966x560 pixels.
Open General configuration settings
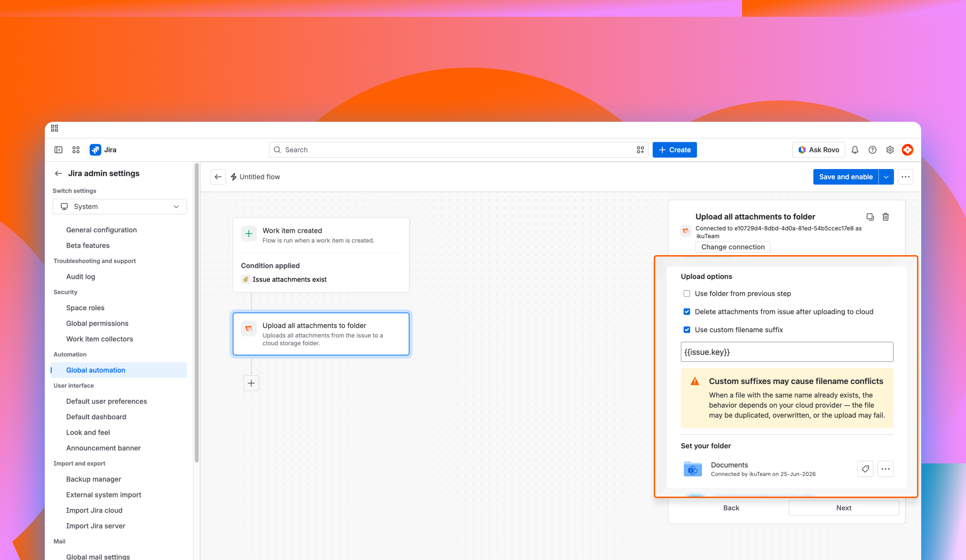click(101, 230)
